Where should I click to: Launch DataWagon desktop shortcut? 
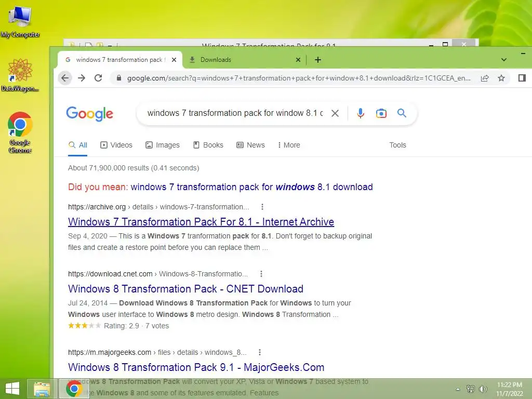(x=20, y=75)
